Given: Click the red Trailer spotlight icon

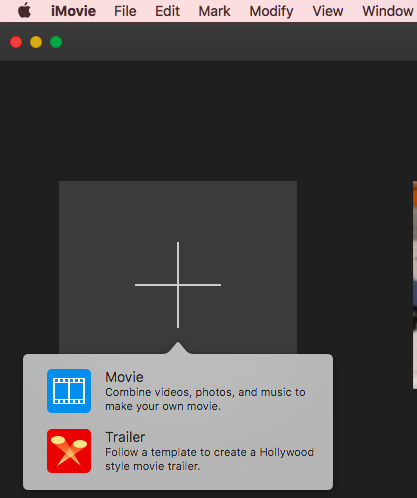Looking at the screenshot, I should [69, 451].
